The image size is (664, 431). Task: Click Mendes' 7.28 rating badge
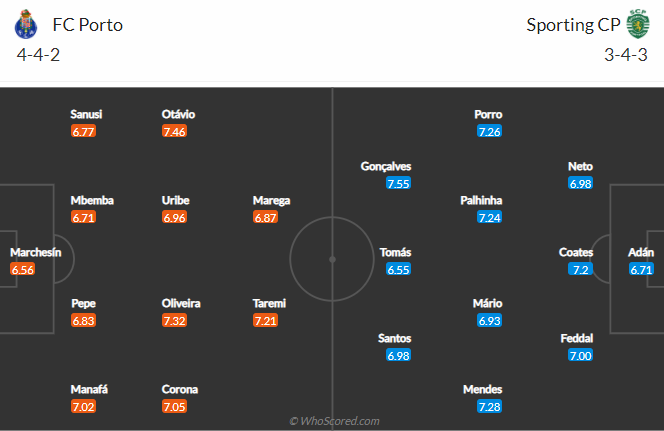(489, 406)
